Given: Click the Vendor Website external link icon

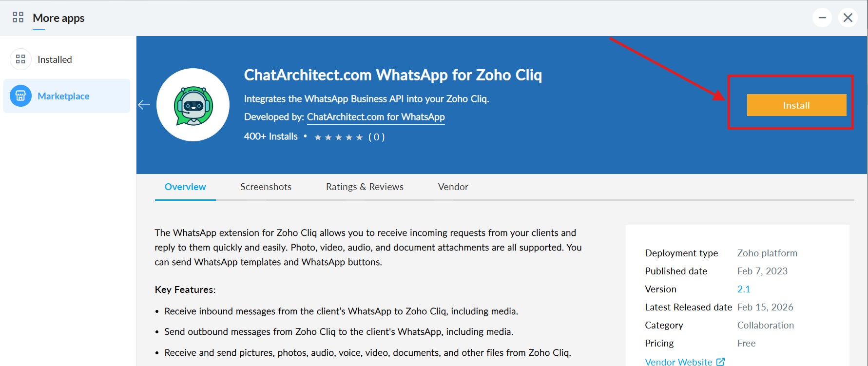Looking at the screenshot, I should 720,362.
